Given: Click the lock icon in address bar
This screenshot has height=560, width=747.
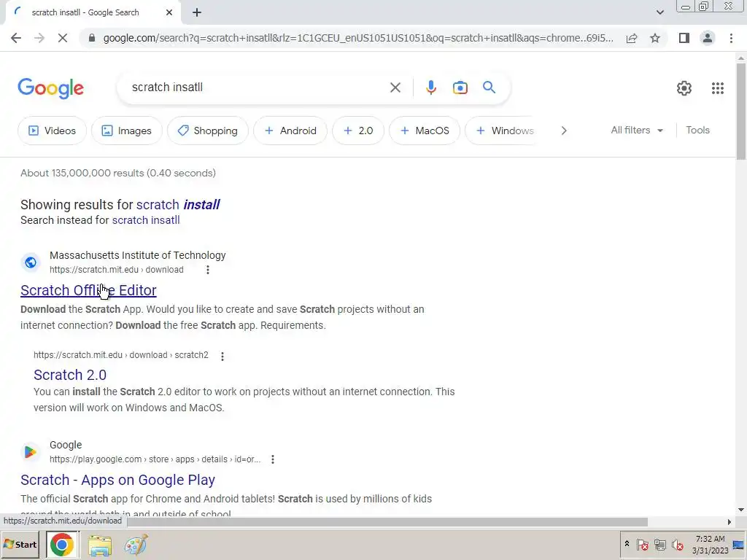Looking at the screenshot, I should point(92,38).
